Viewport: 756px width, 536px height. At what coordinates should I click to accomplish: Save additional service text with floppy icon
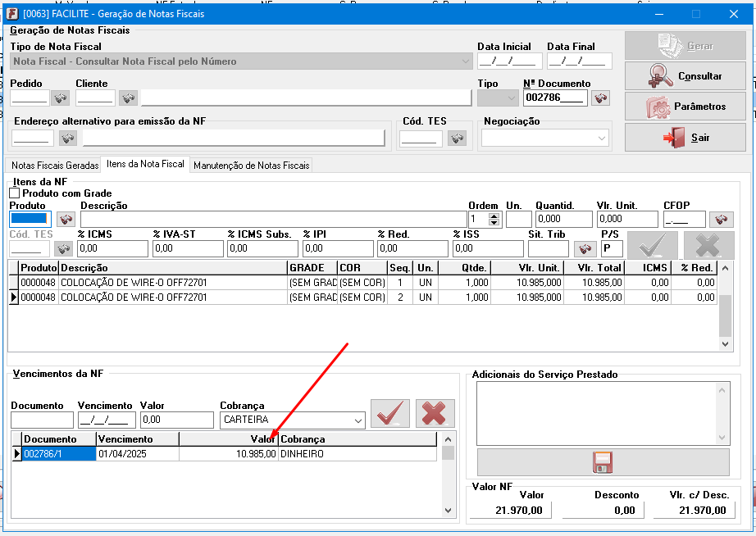pos(603,462)
